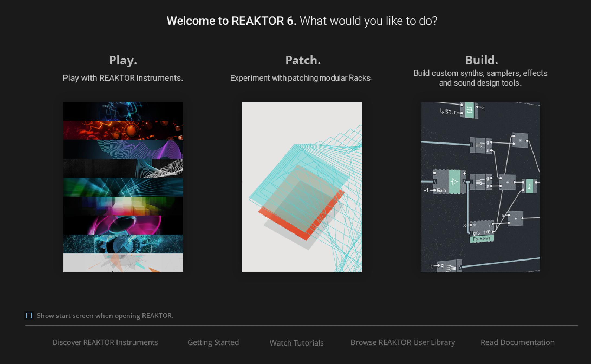Follow the Watch Tutorials link

pos(297,343)
